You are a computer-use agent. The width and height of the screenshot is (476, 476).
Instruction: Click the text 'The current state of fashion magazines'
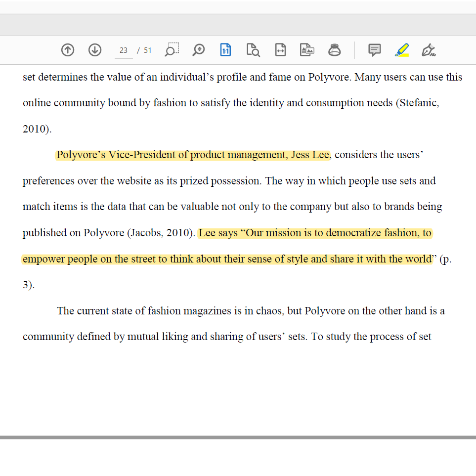click(144, 311)
